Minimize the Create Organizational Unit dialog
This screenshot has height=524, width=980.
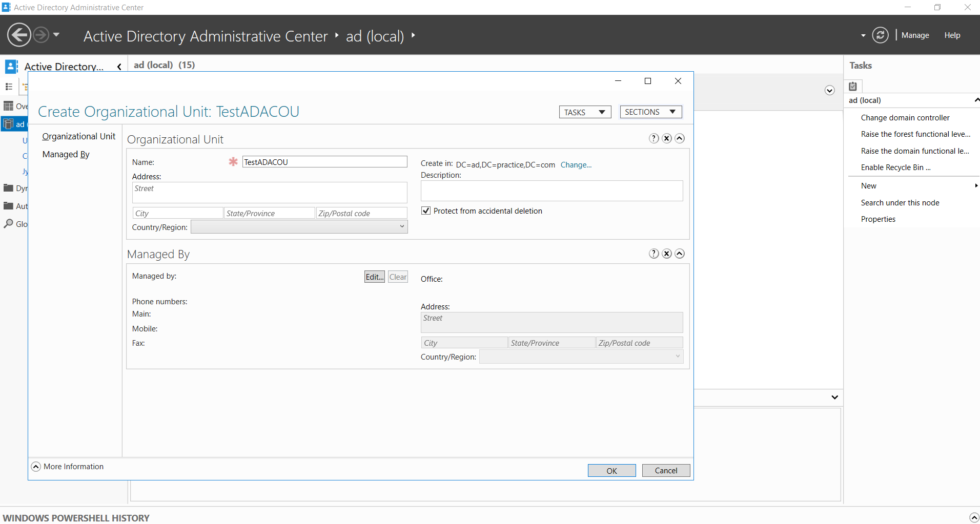tap(618, 81)
